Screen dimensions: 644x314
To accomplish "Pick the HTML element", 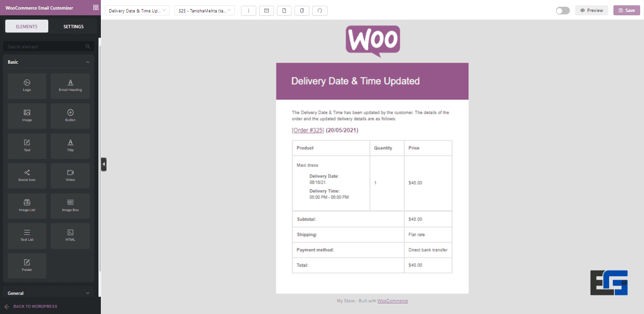I will (x=70, y=235).
